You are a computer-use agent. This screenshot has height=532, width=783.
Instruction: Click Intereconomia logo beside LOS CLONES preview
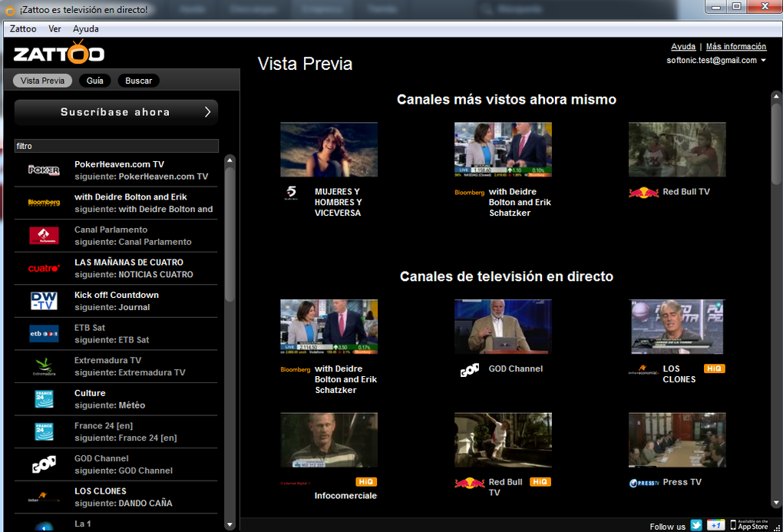point(644,370)
